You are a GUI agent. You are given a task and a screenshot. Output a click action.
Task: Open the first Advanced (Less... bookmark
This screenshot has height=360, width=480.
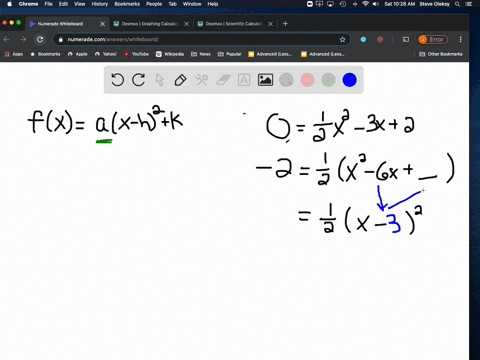click(x=270, y=54)
